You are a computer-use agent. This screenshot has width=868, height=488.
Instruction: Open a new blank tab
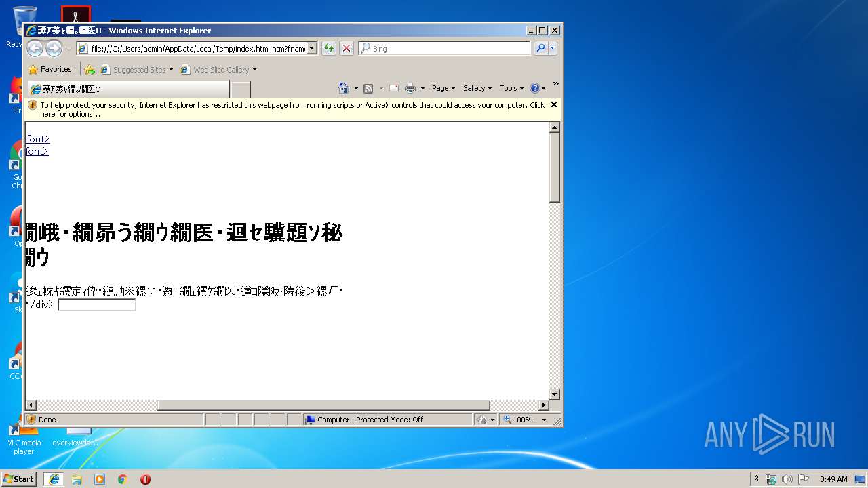[x=241, y=89]
